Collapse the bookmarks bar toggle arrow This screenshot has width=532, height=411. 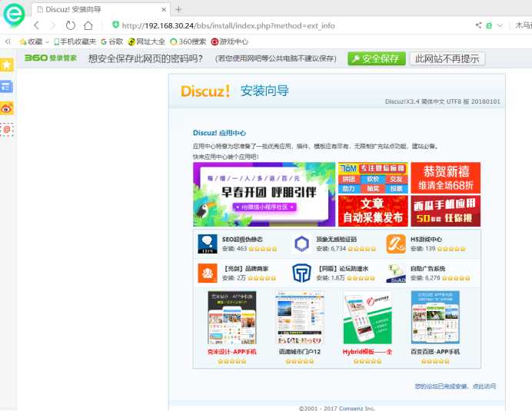pyautogui.click(x=8, y=41)
